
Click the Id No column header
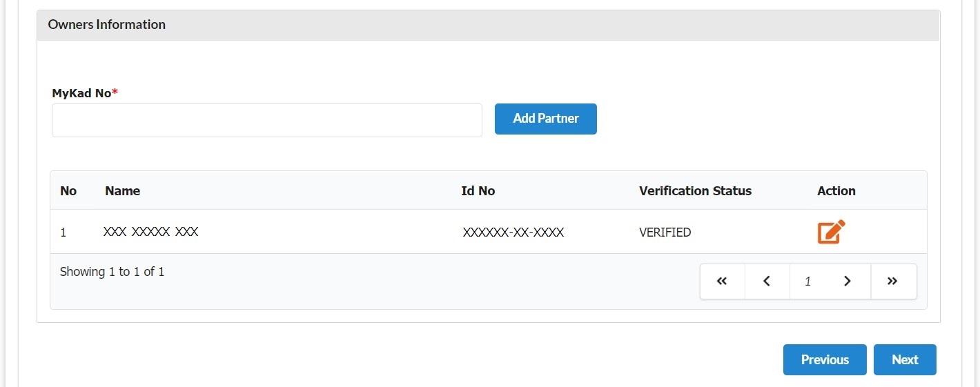click(478, 191)
